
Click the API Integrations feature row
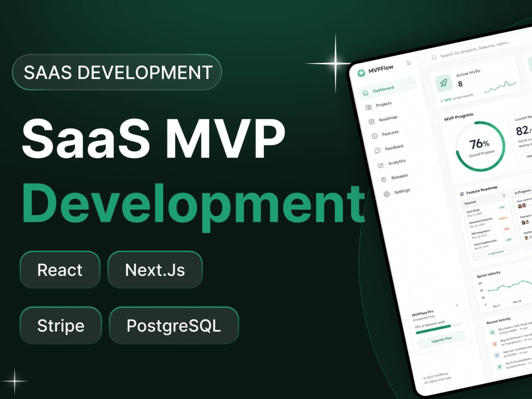(x=491, y=232)
